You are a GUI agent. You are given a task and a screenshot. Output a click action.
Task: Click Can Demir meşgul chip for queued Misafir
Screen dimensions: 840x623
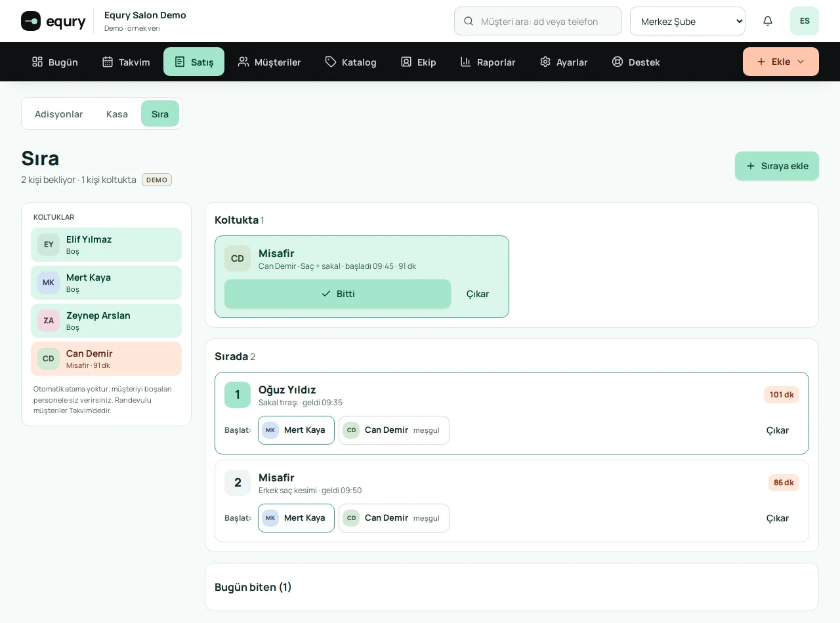pos(394,518)
